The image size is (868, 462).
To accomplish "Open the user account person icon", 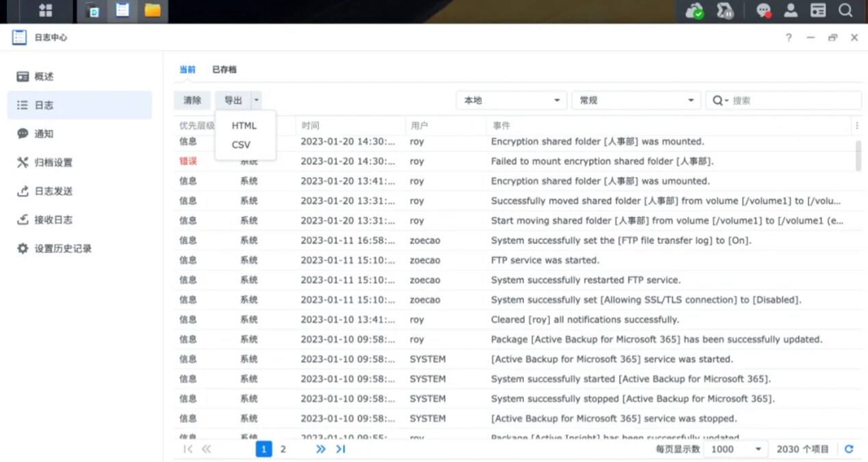I will coord(791,10).
